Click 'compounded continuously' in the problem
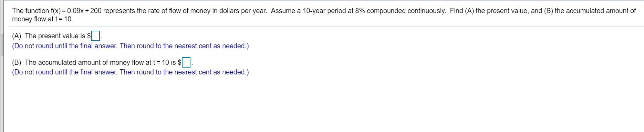The width and height of the screenshot is (644, 132). [x=406, y=11]
